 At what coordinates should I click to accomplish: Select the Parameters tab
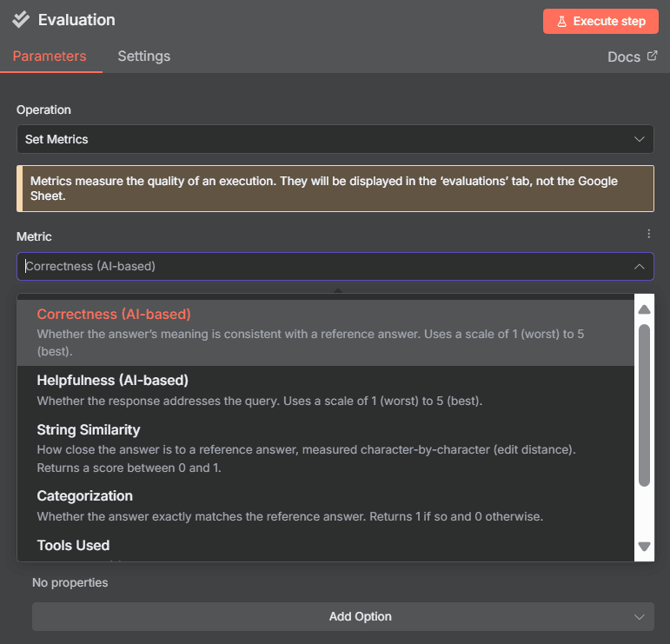point(50,56)
